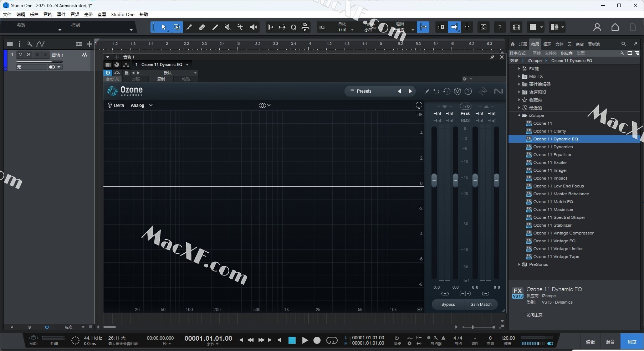This screenshot has width=644, height=351.
Task: Open the 文件 menu
Action: [x=7, y=15]
